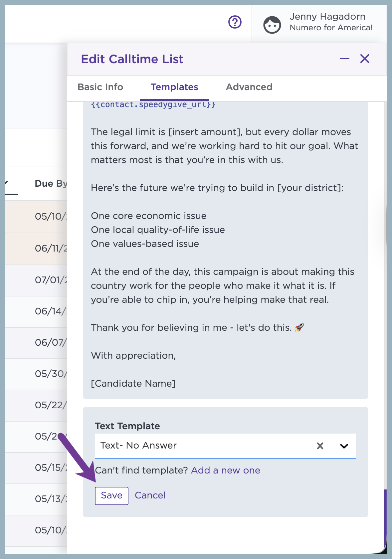Select the 05/30 due date row
Viewport: 392px width, 559px height.
(x=36, y=374)
